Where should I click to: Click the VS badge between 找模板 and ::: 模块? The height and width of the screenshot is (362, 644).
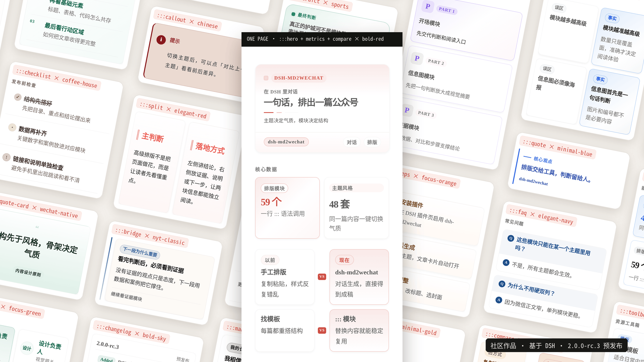[x=322, y=330]
